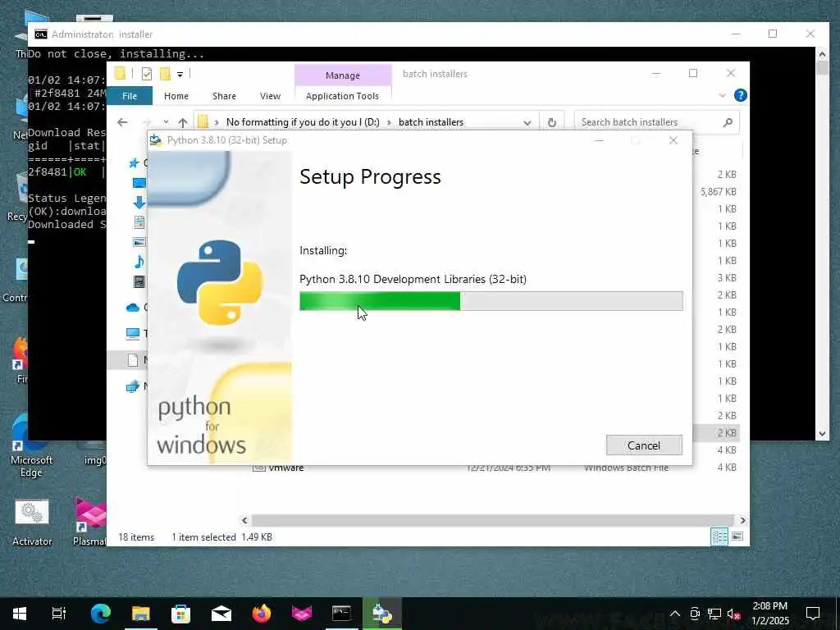Show hidden system tray icons
The image size is (840, 630).
point(675,614)
